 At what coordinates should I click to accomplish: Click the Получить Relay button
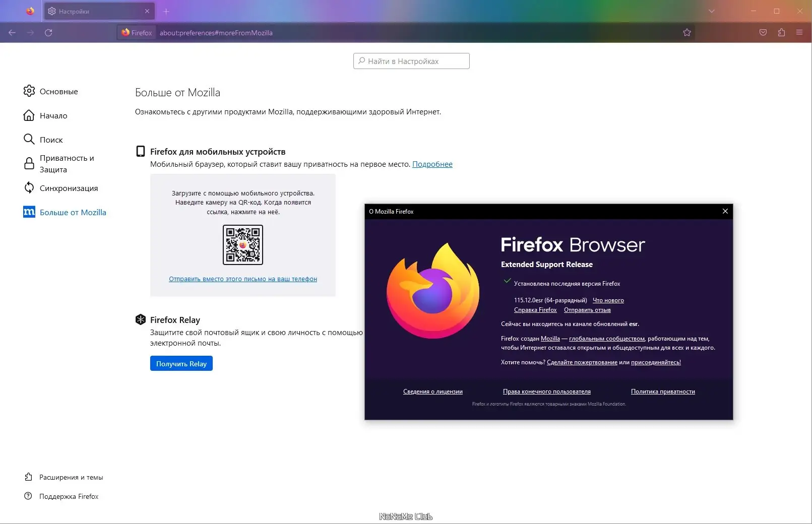pos(181,363)
